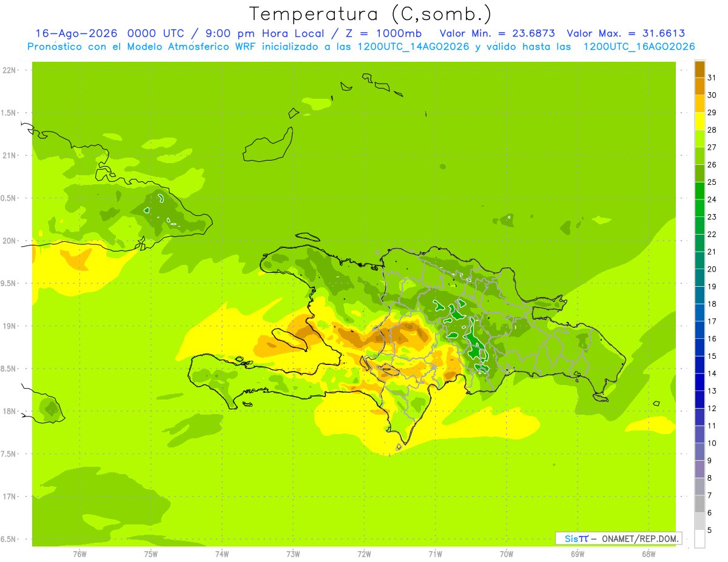Screen dimensions: 728x562
Task: Click the '21N' latitude axis label
Action: pyautogui.click(x=8, y=155)
